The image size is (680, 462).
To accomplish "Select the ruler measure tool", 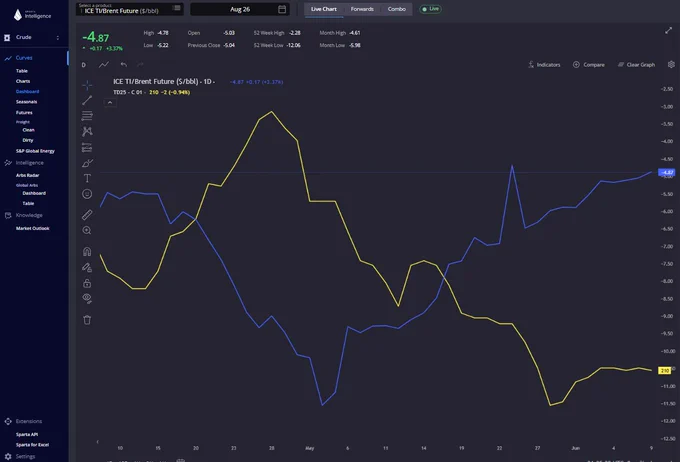I will pyautogui.click(x=87, y=215).
